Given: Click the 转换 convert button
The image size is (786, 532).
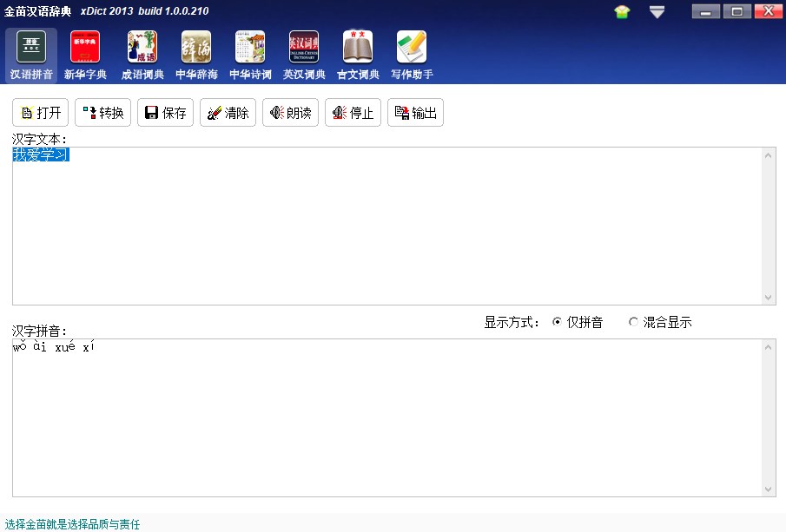Looking at the screenshot, I should tap(102, 112).
